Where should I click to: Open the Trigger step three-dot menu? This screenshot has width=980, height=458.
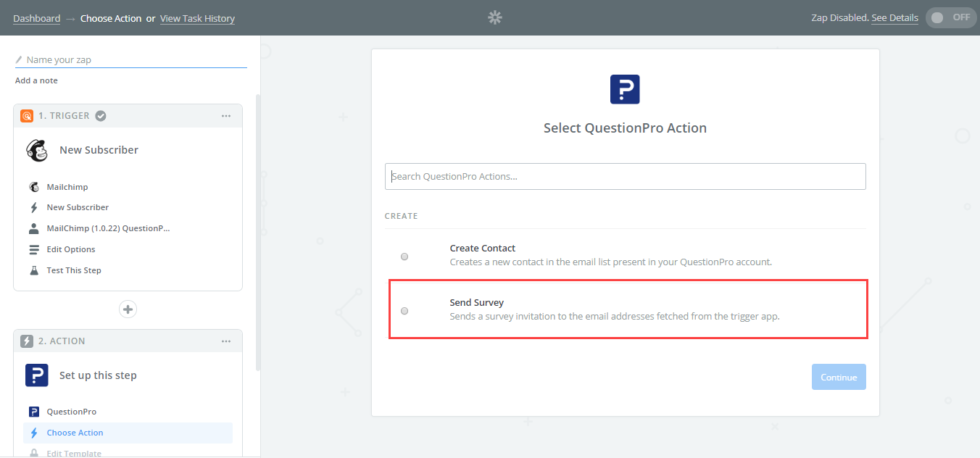[226, 116]
